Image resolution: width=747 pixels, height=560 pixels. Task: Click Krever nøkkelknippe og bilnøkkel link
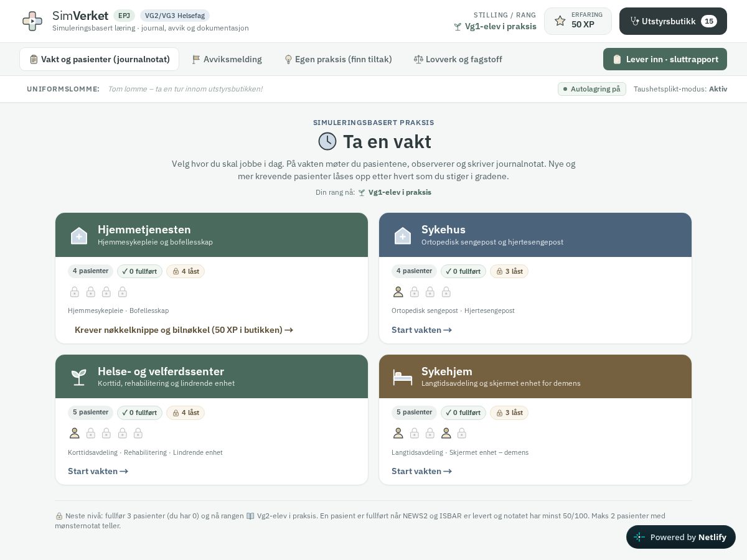coord(184,330)
